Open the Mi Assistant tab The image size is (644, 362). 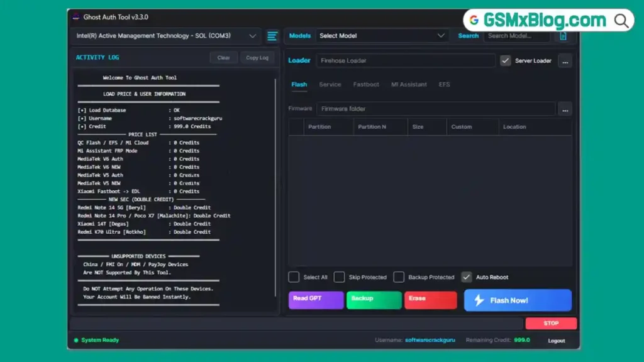click(x=409, y=85)
